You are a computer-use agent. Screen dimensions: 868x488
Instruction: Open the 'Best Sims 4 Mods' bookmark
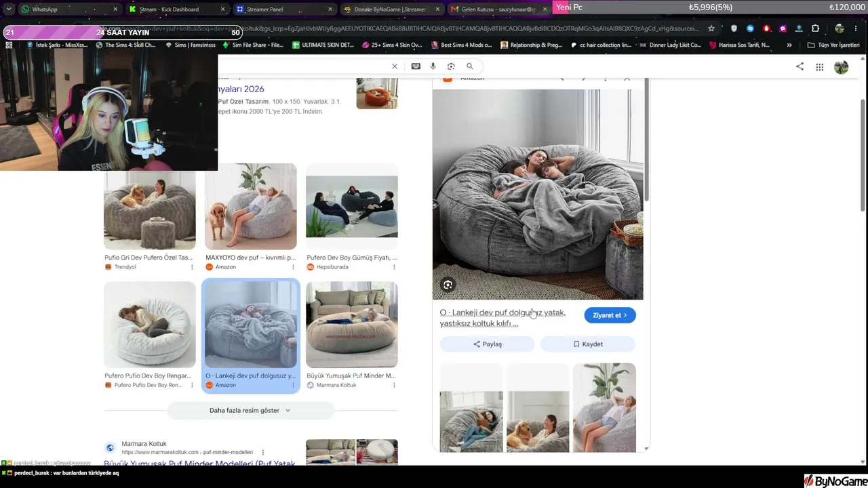461,45
